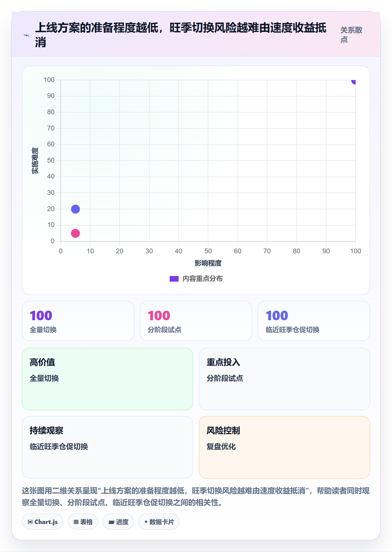Click the 表格 chip grid icon

click(x=76, y=522)
